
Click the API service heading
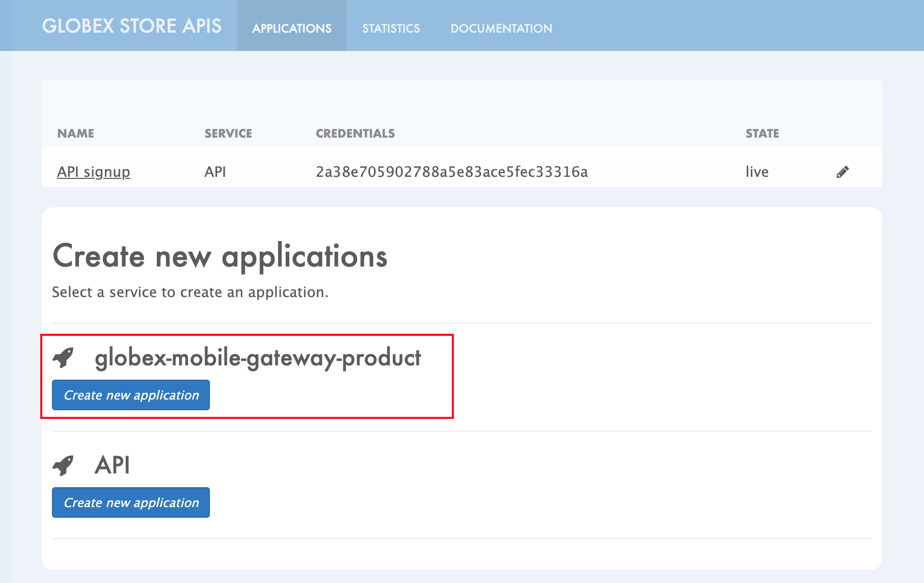112,465
